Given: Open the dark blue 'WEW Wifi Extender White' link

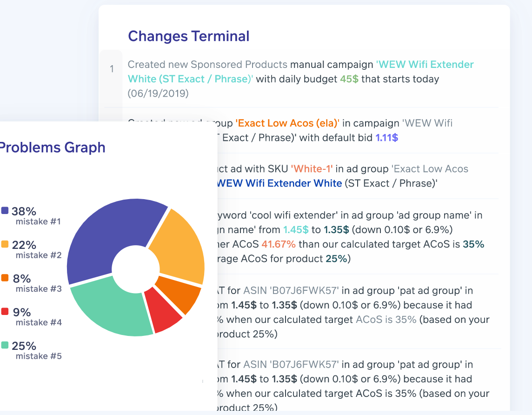Looking at the screenshot, I should [x=279, y=183].
